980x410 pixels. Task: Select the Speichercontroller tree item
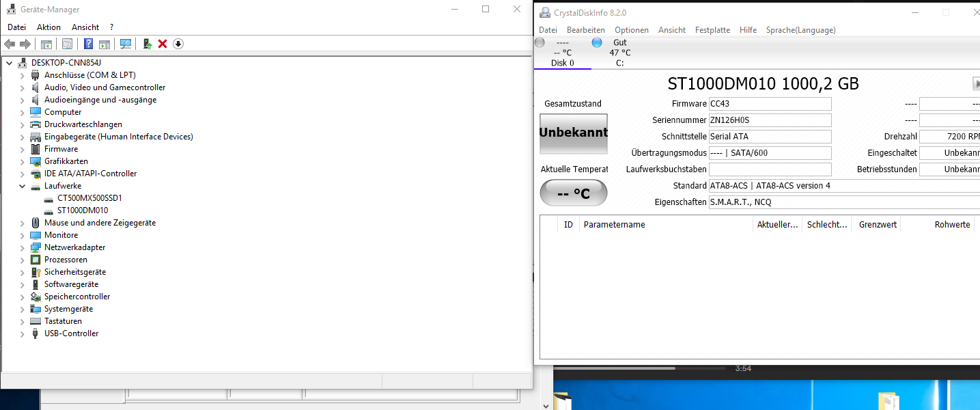tap(77, 297)
